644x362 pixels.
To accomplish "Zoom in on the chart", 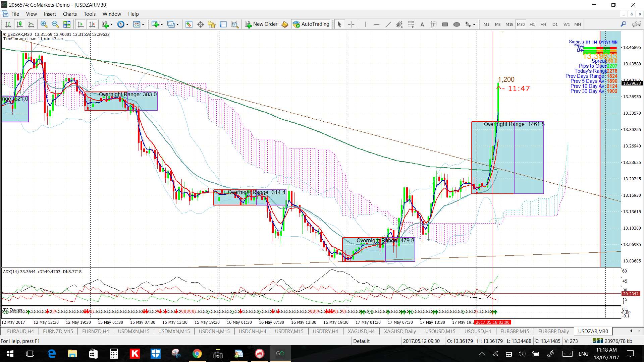I will click(x=44, y=24).
